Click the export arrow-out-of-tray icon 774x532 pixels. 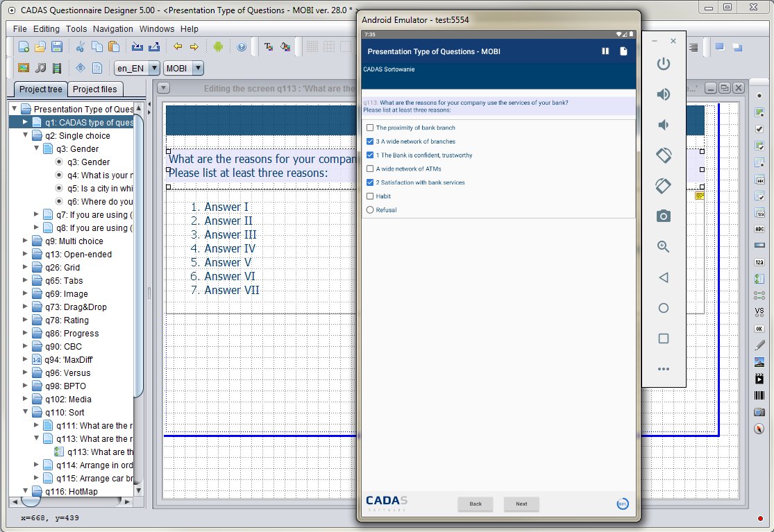pos(154,47)
